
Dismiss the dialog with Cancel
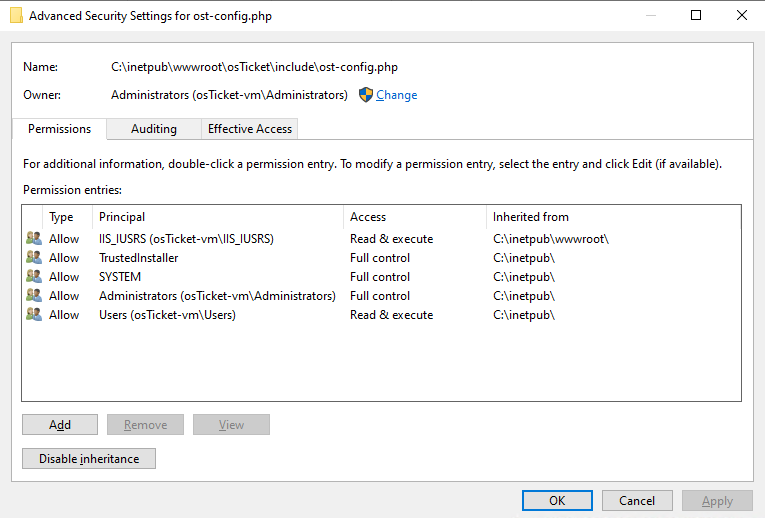click(637, 501)
